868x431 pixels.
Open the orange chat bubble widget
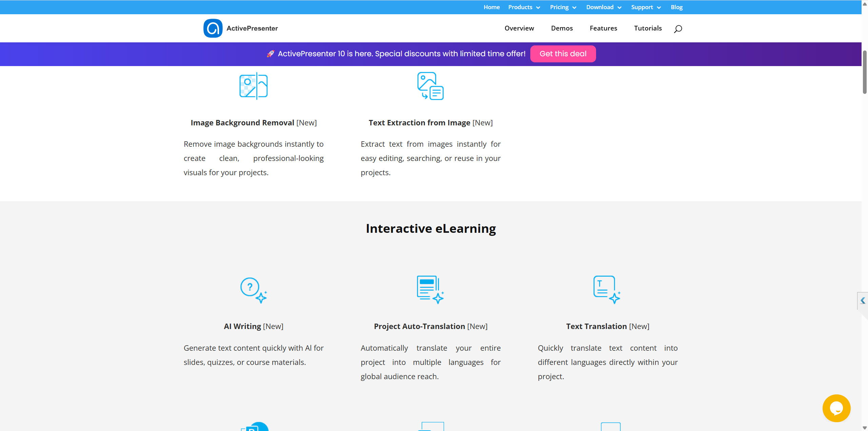click(836, 408)
